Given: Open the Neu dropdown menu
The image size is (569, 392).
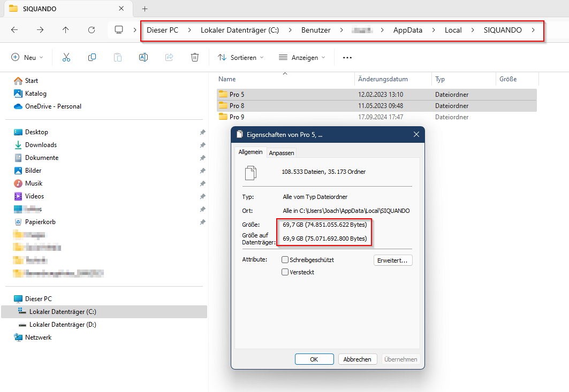Looking at the screenshot, I should [x=27, y=57].
